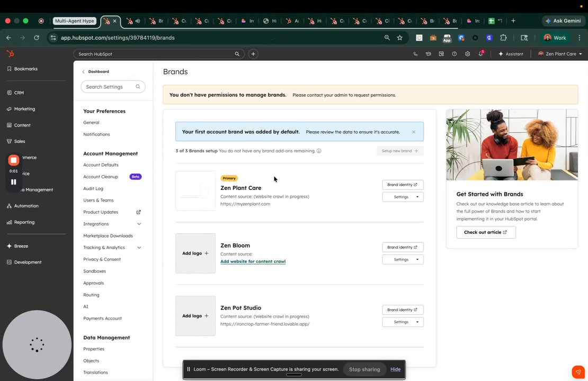The width and height of the screenshot is (588, 381).
Task: Hide the Loom sharing bar
Action: click(395, 369)
